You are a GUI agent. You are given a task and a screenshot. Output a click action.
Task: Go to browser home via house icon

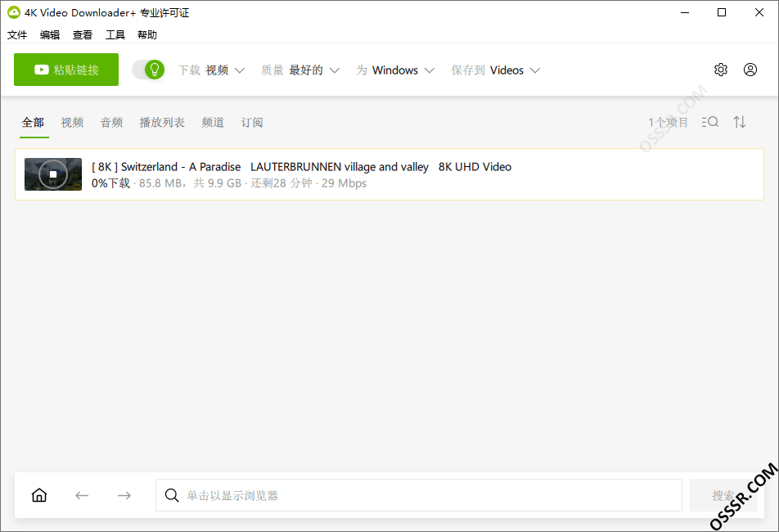[39, 495]
